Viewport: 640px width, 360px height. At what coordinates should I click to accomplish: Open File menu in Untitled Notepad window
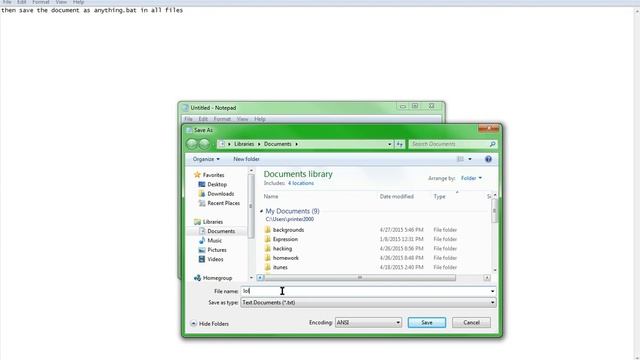(188, 119)
